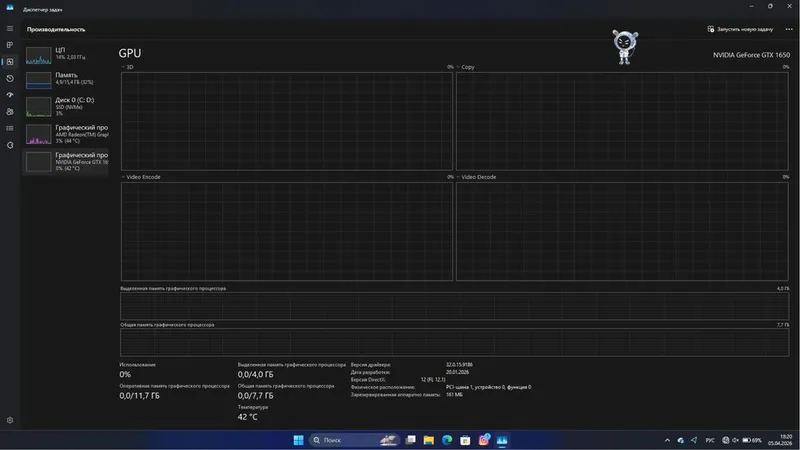This screenshot has width=800, height=450.
Task: Open the network tray icon
Action: click(726, 440)
